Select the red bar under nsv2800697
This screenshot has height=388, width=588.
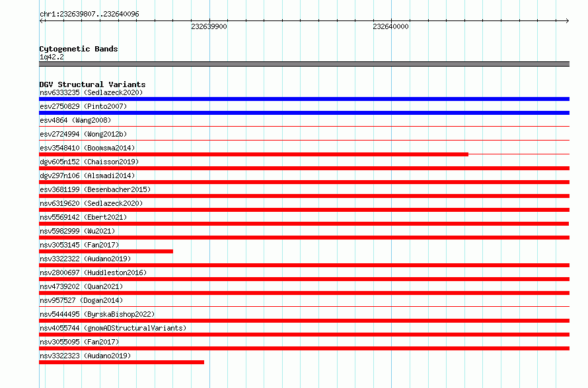[x=304, y=279]
